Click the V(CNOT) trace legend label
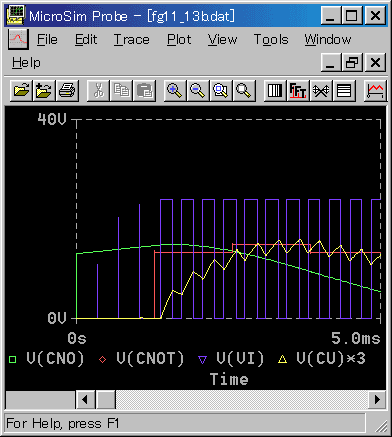The height and width of the screenshot is (437, 392). pyautogui.click(x=150, y=359)
